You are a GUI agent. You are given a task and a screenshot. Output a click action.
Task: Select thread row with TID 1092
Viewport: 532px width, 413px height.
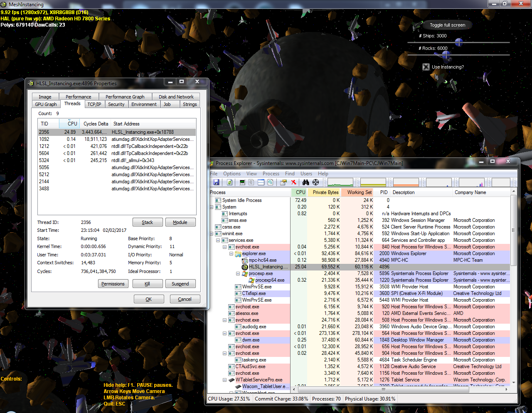pyautogui.click(x=117, y=139)
